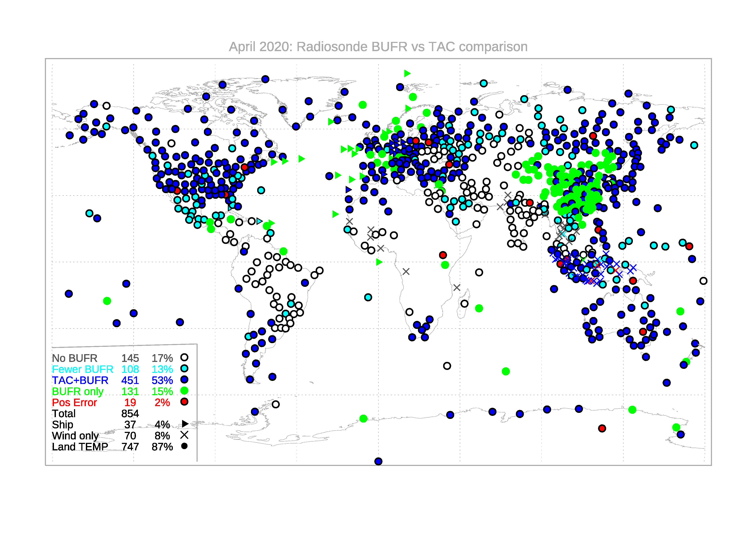The height and width of the screenshot is (535, 756).
Task: Click the open circle marker for No BUFR
Action: [x=184, y=357]
